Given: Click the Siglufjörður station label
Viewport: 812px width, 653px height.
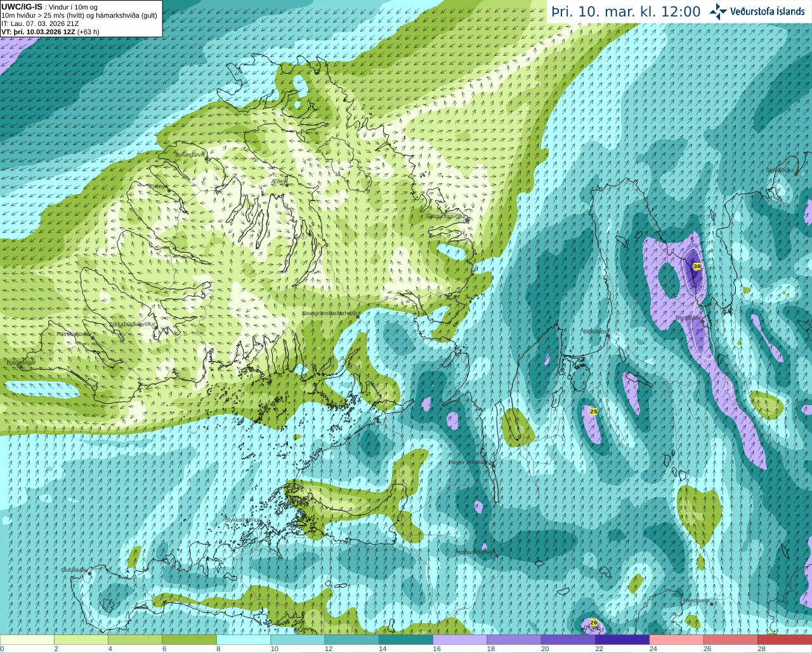Looking at the screenshot, I should (x=780, y=170).
